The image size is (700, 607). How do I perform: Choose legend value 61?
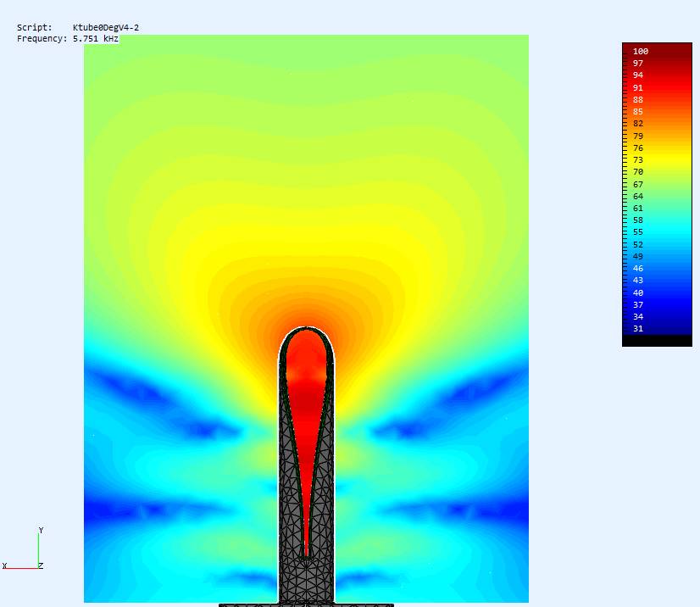tap(638, 209)
